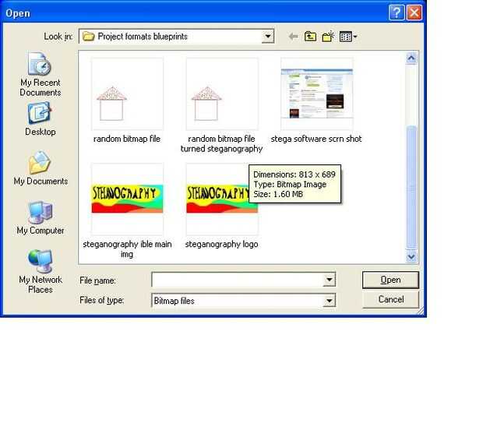
Task: Click the scrollbar up arrow
Action: tap(411, 58)
